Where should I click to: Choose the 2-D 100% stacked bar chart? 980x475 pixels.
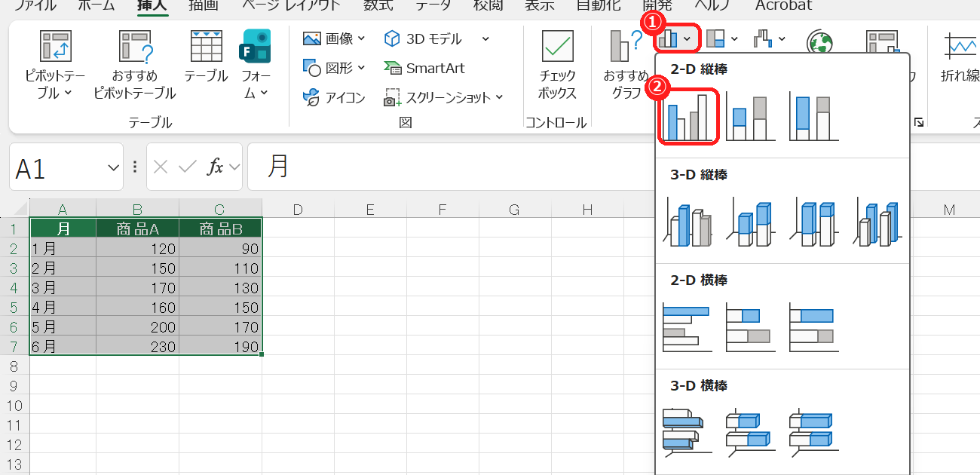pyautogui.click(x=814, y=327)
